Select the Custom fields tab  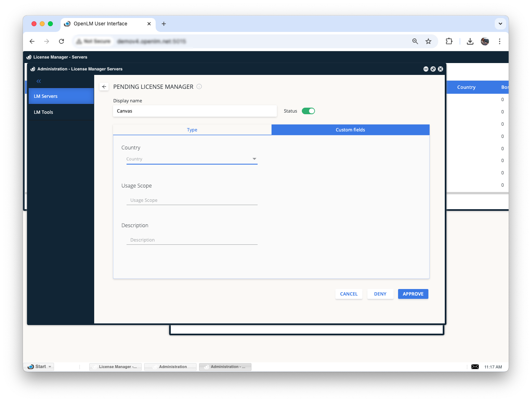pos(350,130)
